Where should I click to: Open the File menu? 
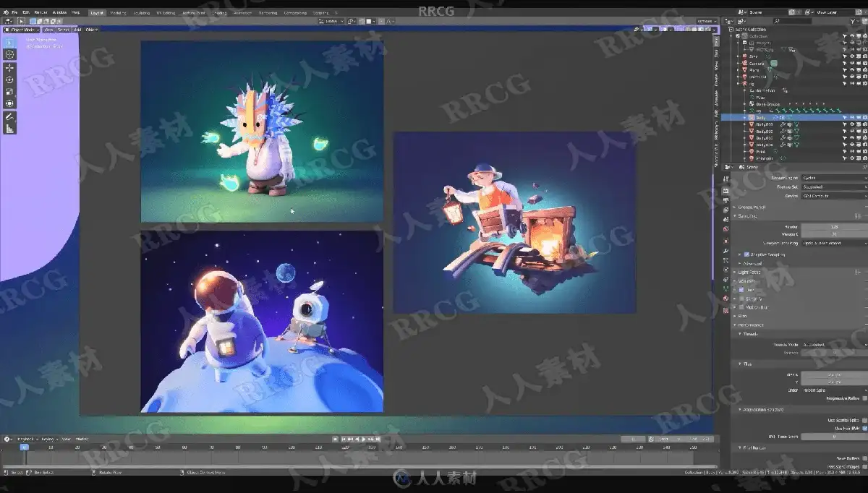pyautogui.click(x=14, y=12)
